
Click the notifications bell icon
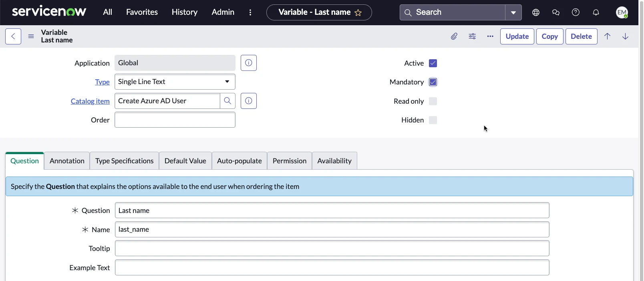point(596,12)
